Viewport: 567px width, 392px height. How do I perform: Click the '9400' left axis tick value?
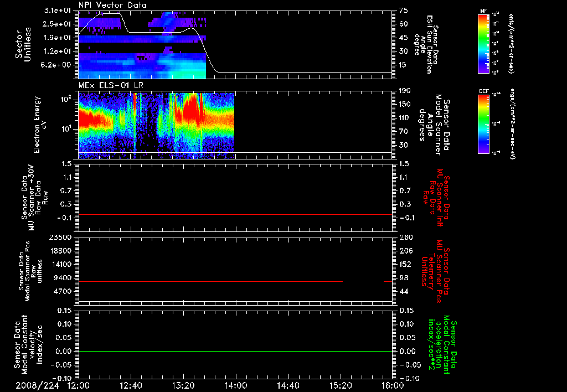[x=64, y=278]
